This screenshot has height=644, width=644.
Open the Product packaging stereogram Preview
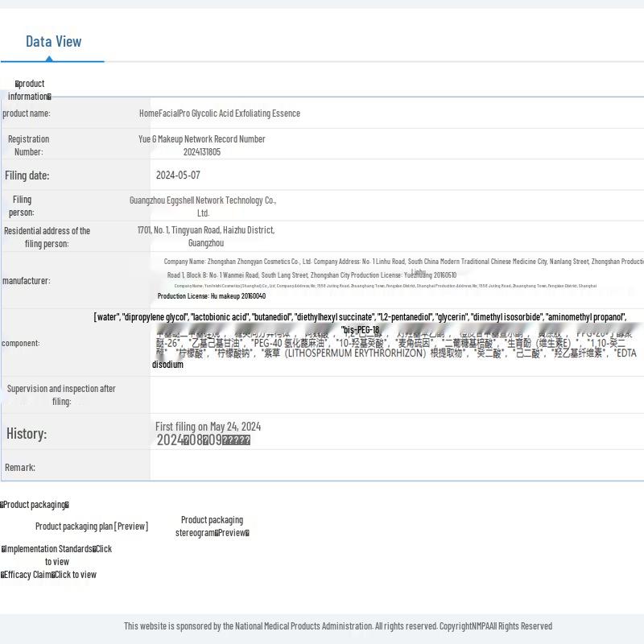[x=213, y=526]
